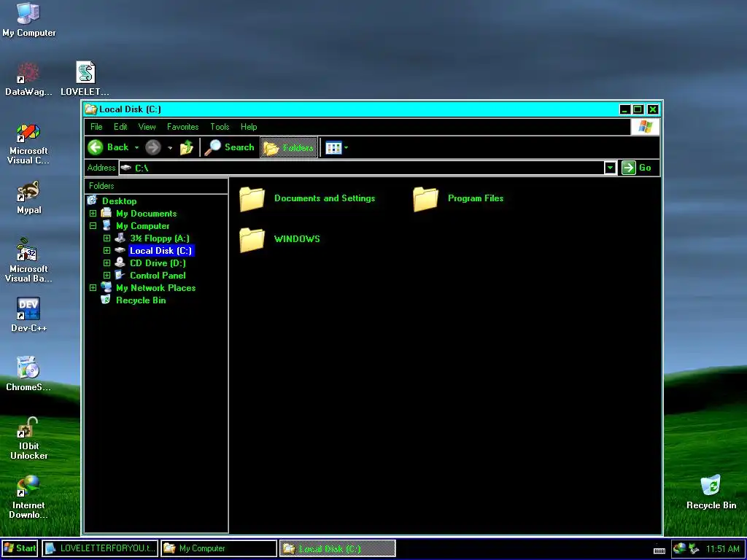Click the 11:51 AM clock
The image size is (747, 560).
[722, 548]
